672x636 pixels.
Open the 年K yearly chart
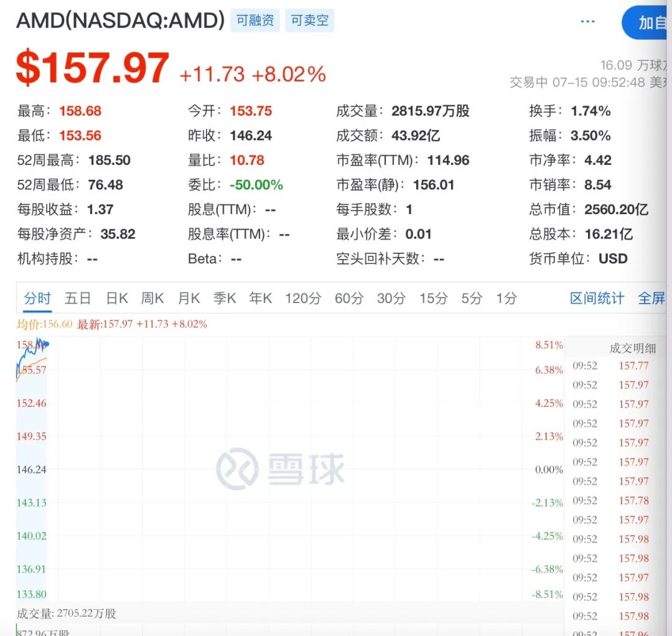click(x=260, y=298)
